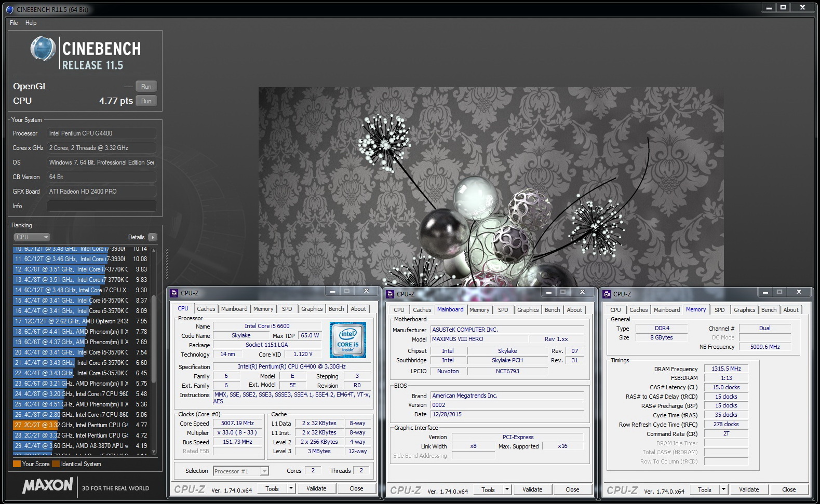The width and height of the screenshot is (820, 504).
Task: Open Memory tab in Mainboard CPU-Z window
Action: tap(479, 310)
